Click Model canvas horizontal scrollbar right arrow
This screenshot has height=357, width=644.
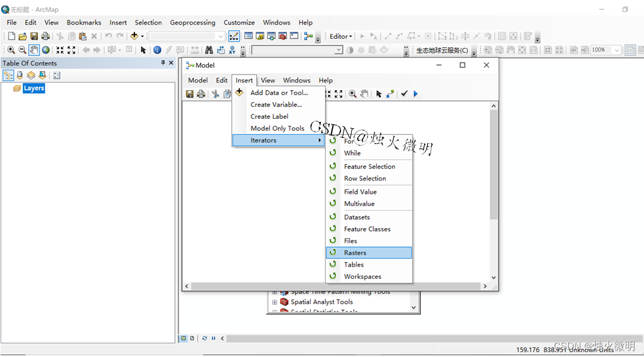coord(485,287)
